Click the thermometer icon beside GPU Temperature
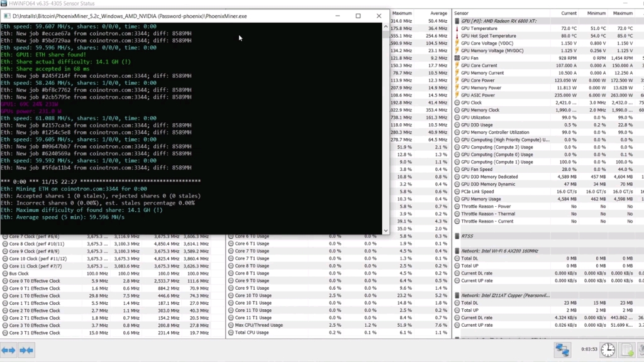The height and width of the screenshot is (362, 644). point(457,28)
